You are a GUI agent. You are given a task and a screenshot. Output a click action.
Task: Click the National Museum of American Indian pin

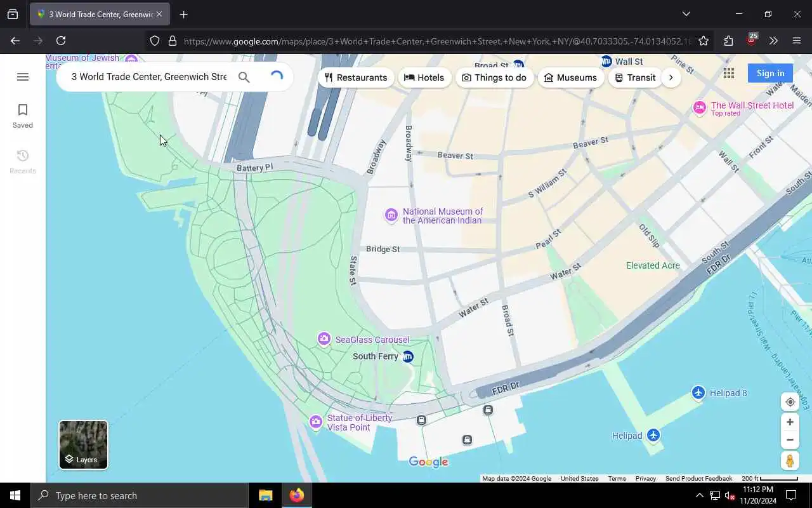(x=391, y=215)
